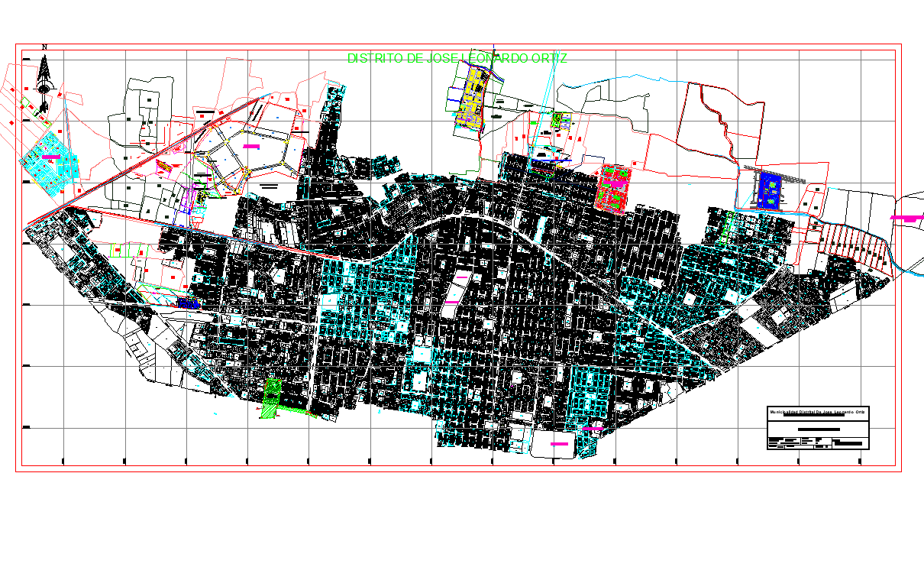Click magenta label inside the polygonal red parcel
This screenshot has height=567, width=924.
point(250,146)
